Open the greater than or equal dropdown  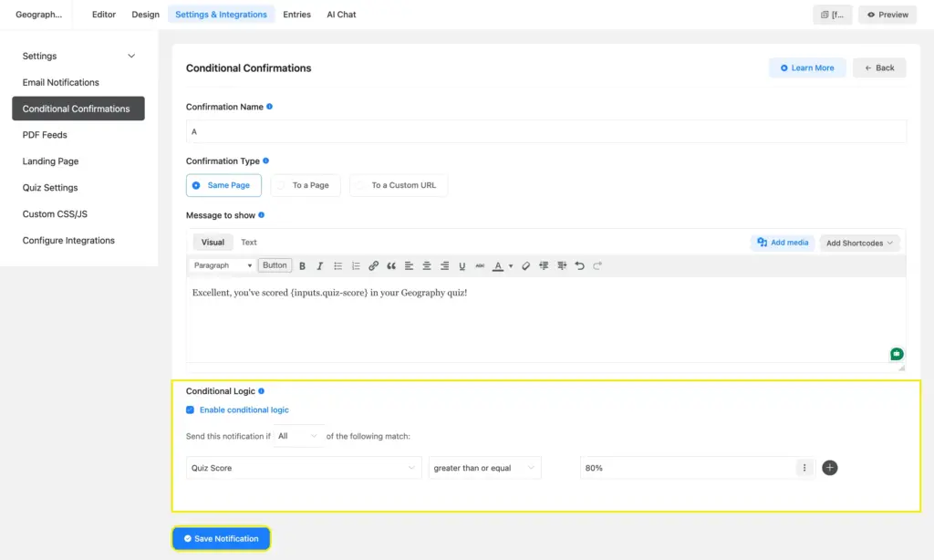point(484,468)
